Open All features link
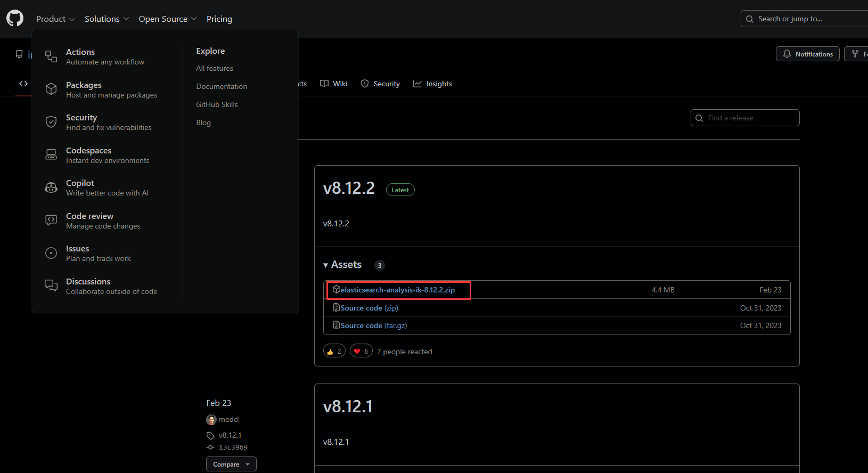The image size is (868, 473). pyautogui.click(x=215, y=68)
